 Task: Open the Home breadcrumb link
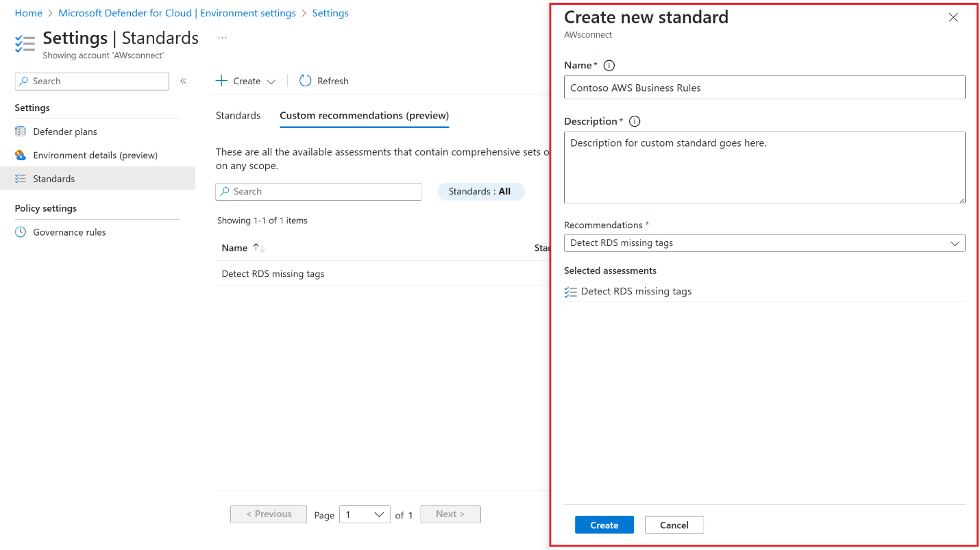pos(28,13)
